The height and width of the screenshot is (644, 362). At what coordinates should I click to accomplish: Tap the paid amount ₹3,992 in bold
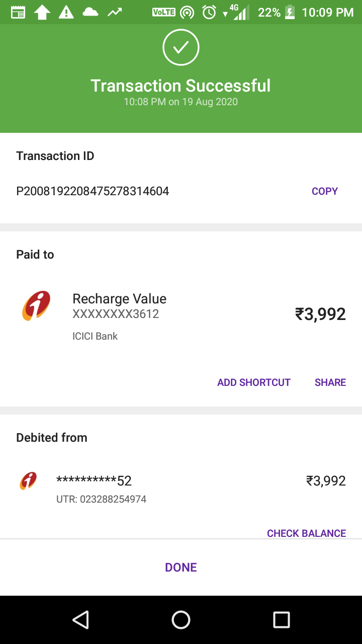coord(320,314)
